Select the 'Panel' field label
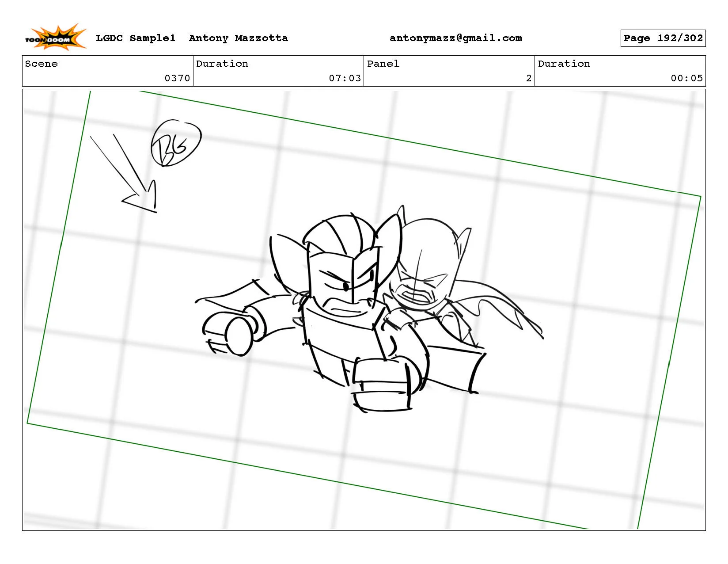The width and height of the screenshot is (728, 564). click(383, 64)
